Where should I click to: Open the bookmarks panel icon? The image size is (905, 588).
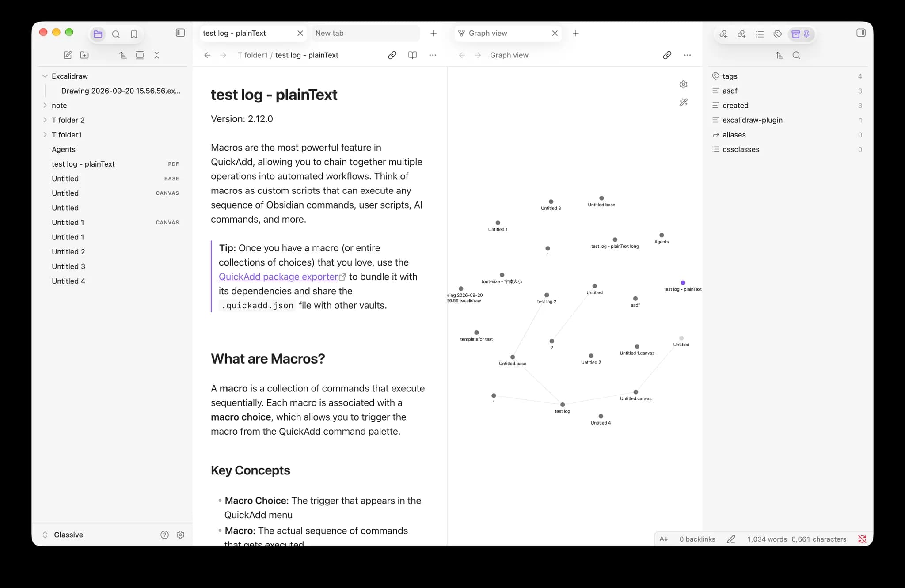point(134,34)
